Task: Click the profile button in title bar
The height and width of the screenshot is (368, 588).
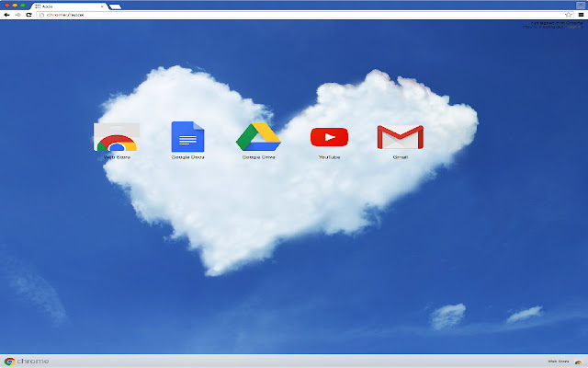Action: pyautogui.click(x=581, y=6)
